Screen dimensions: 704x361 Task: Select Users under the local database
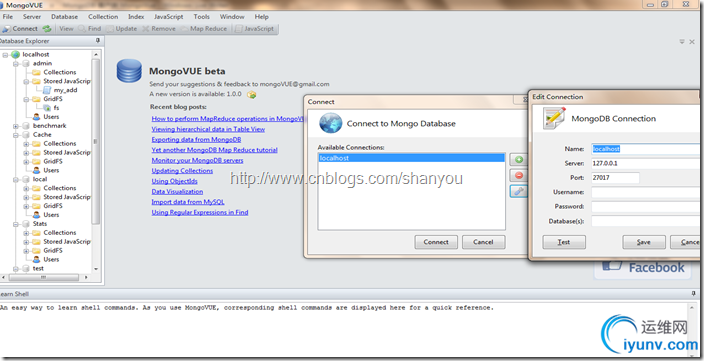click(46, 215)
